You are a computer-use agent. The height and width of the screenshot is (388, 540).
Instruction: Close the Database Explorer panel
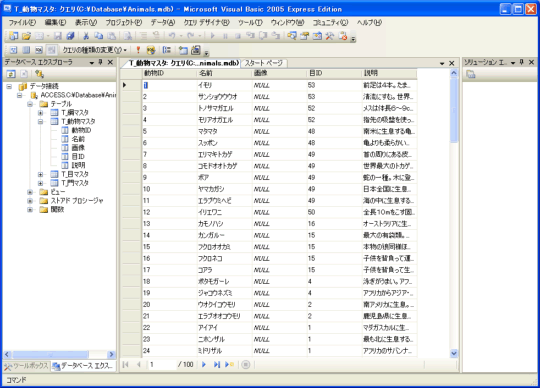[x=110, y=62]
